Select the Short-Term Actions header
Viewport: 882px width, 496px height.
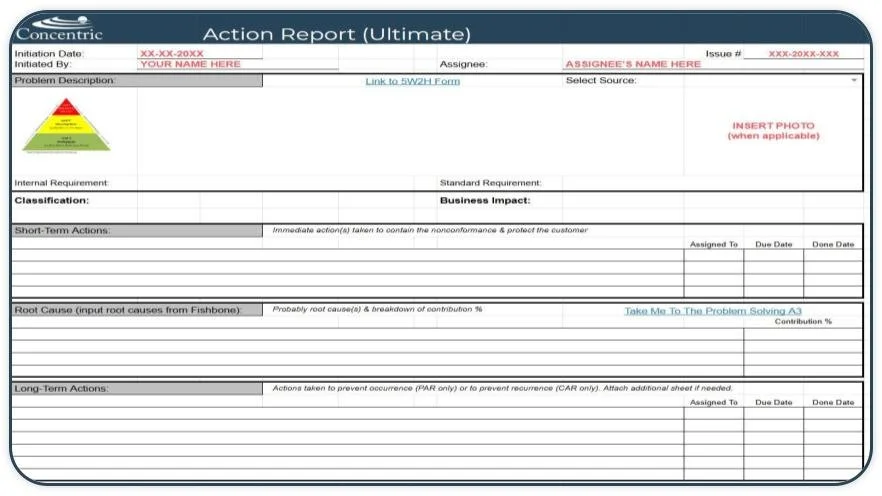pos(137,231)
